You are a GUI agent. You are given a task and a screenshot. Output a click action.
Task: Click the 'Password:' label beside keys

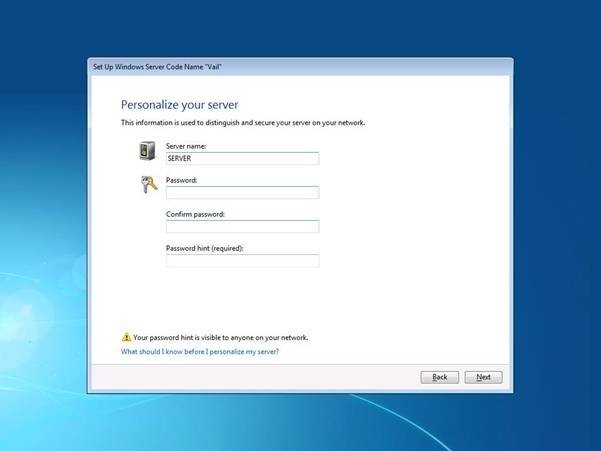(181, 180)
